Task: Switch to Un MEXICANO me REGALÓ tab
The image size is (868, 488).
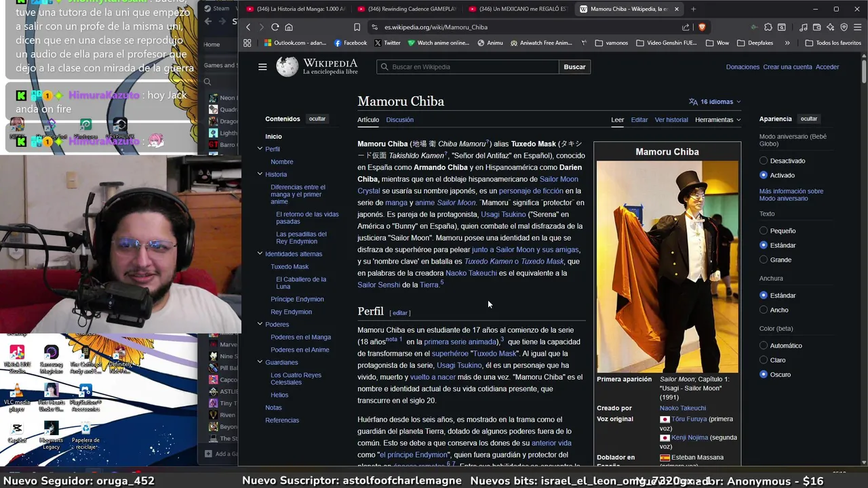Action: tap(517, 9)
